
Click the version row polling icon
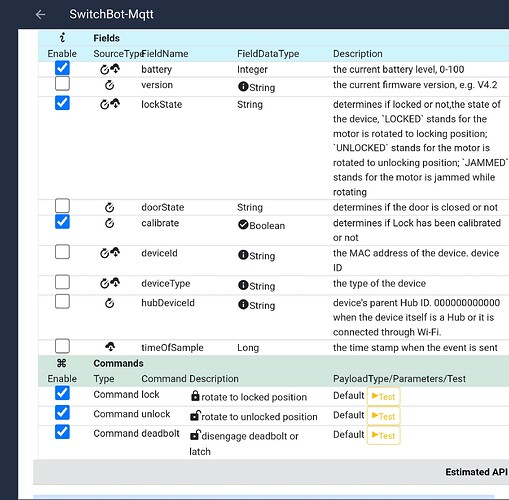(x=110, y=85)
